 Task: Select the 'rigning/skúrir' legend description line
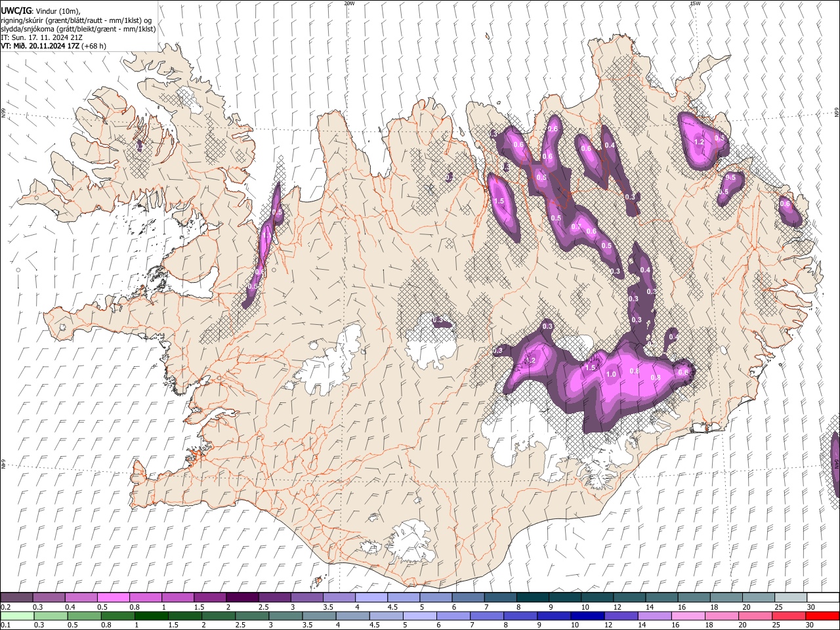76,20
